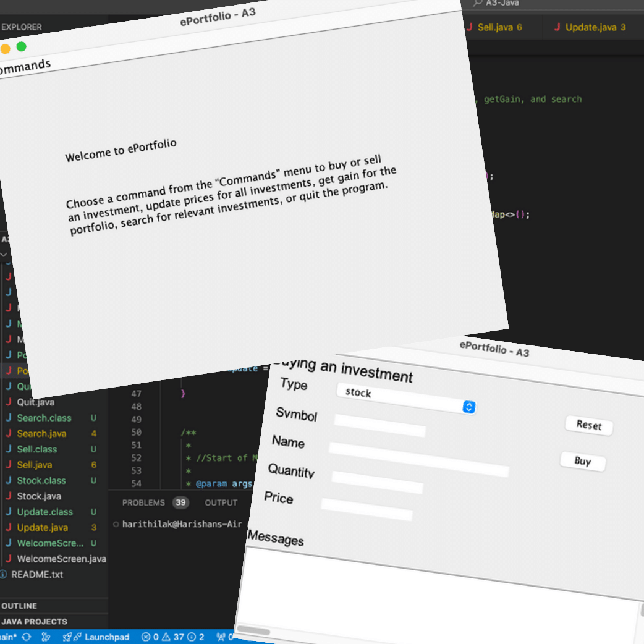Image resolution: width=644 pixels, height=644 pixels.
Task: Switch to the OUTPUT panel tab
Action: pyautogui.click(x=221, y=502)
